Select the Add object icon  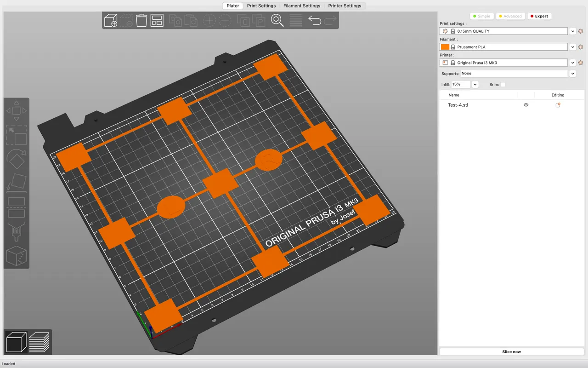pos(111,20)
